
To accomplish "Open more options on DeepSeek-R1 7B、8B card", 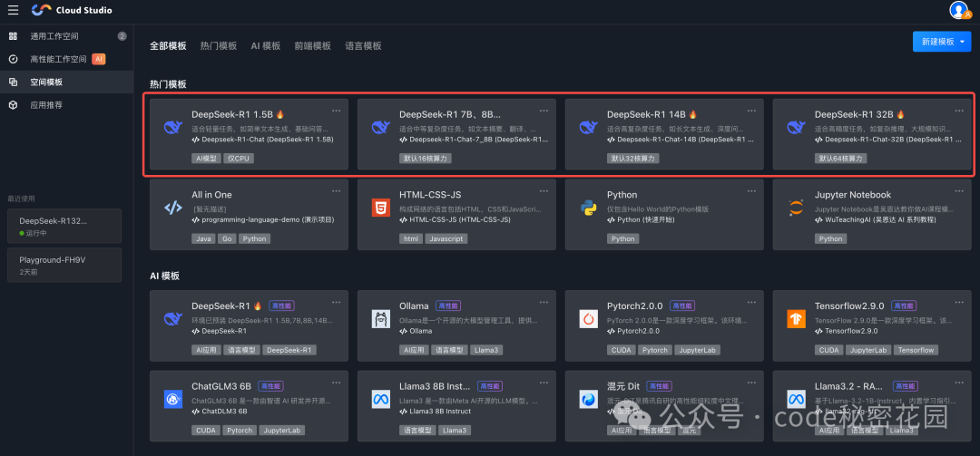I will 544,111.
